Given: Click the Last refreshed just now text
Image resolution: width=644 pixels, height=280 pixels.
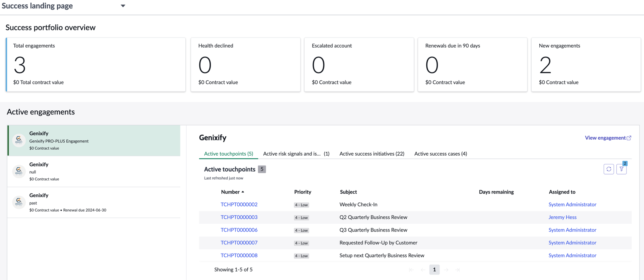Looking at the screenshot, I should pos(224,178).
